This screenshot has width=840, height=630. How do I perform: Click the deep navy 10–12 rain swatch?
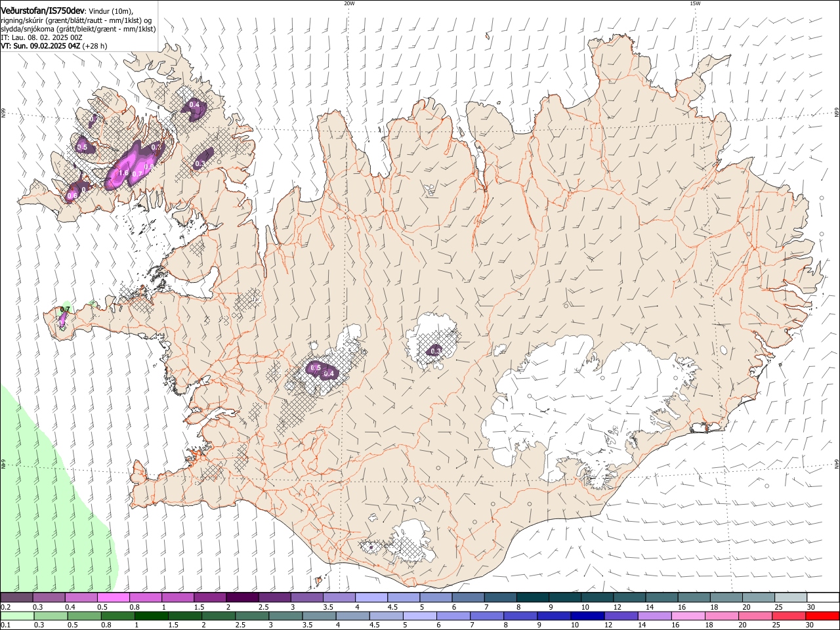(587, 616)
